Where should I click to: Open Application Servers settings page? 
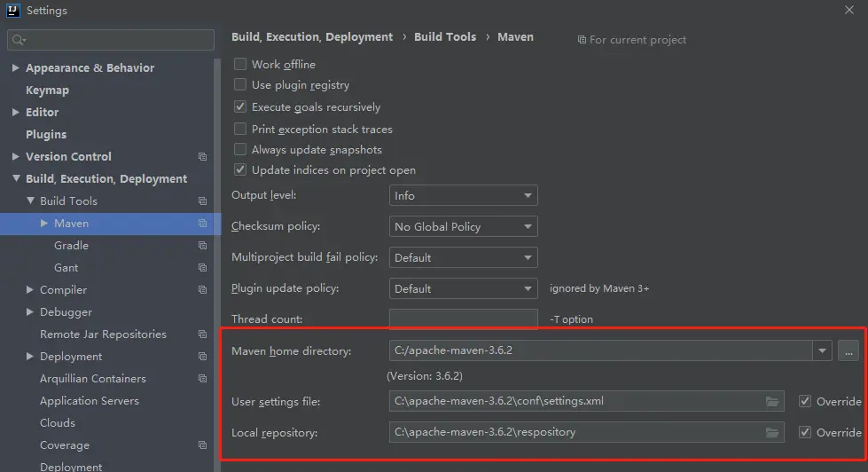pos(89,401)
